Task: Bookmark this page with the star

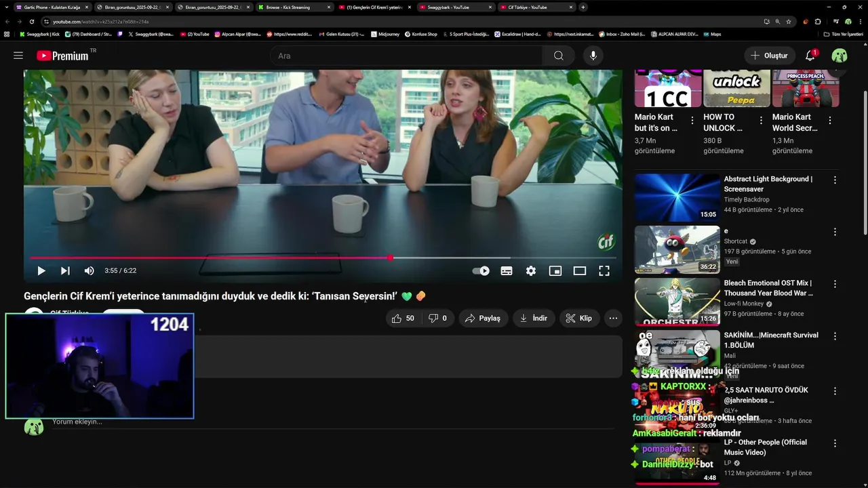Action: [789, 22]
